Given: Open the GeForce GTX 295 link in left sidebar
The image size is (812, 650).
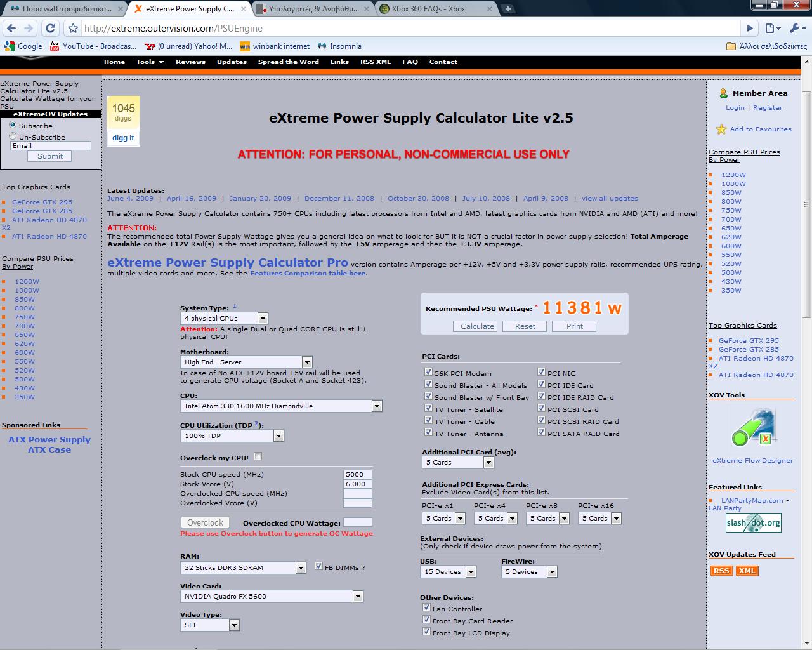Looking at the screenshot, I should pos(42,202).
